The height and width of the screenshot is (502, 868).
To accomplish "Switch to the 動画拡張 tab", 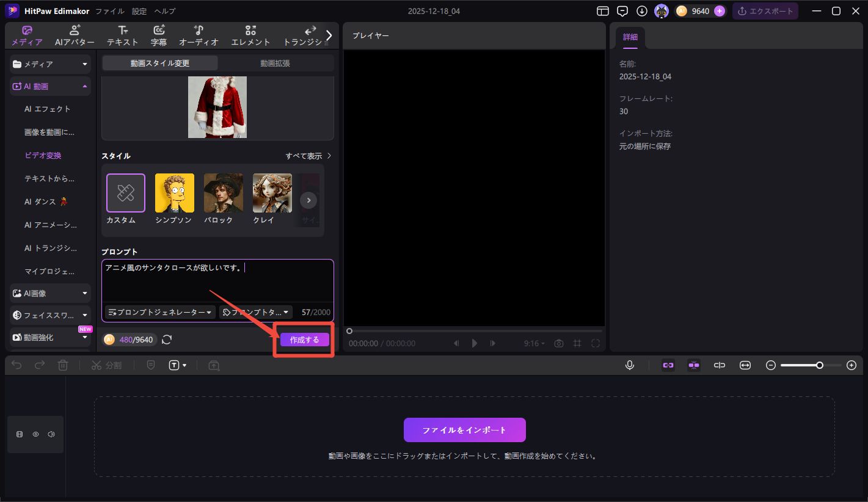I will pos(275,63).
